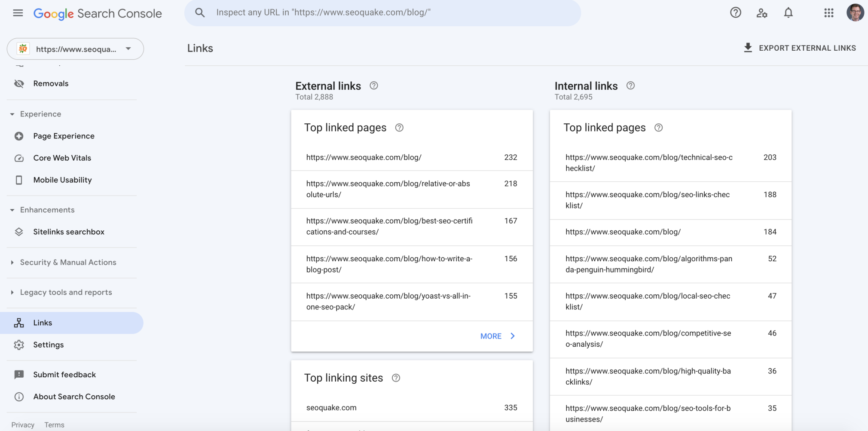This screenshot has width=868, height=431.
Task: Select local-seo-checklist internal row
Action: click(670, 302)
